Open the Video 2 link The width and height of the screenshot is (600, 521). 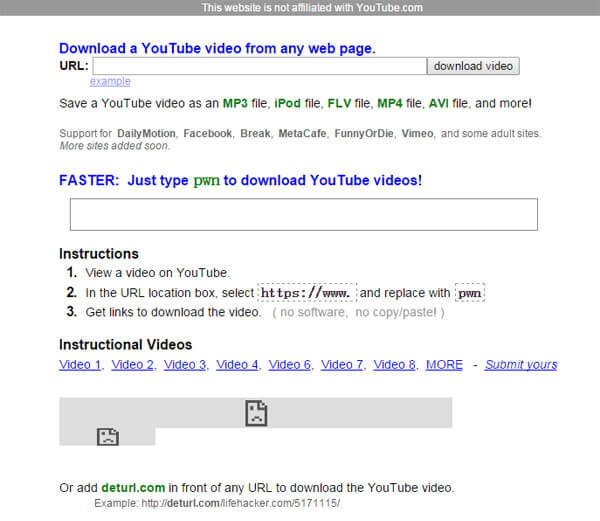point(132,365)
